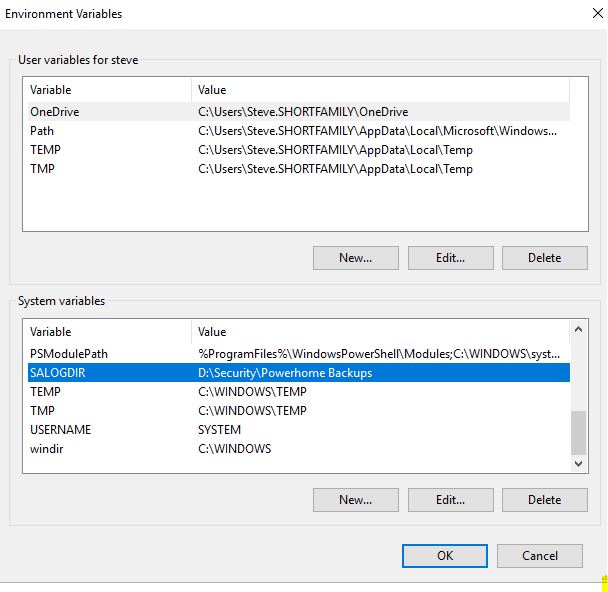This screenshot has width=608, height=592.
Task: Click the system variables scrollbar down arrow
Action: click(x=578, y=464)
